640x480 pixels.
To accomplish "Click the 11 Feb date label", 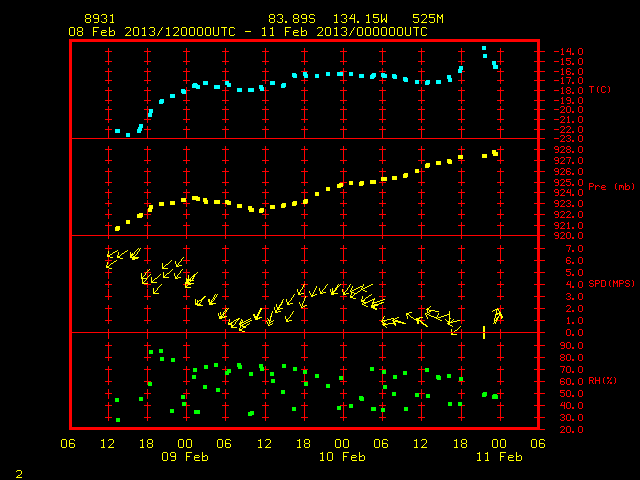I will [499, 456].
